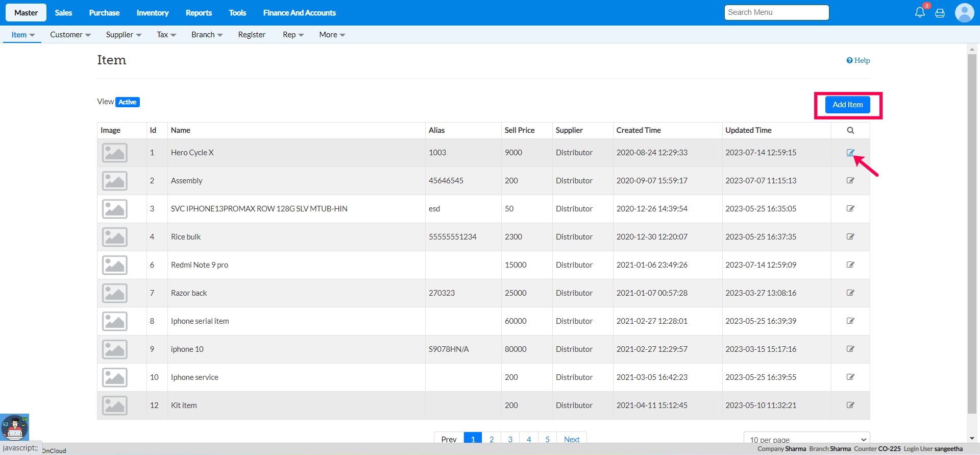980x455 pixels.
Task: Open the notifications bell icon
Action: coord(920,13)
